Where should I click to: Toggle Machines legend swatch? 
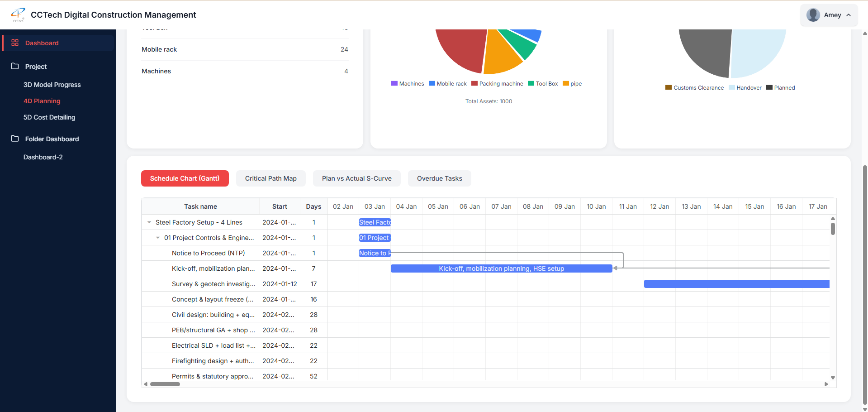(x=394, y=83)
